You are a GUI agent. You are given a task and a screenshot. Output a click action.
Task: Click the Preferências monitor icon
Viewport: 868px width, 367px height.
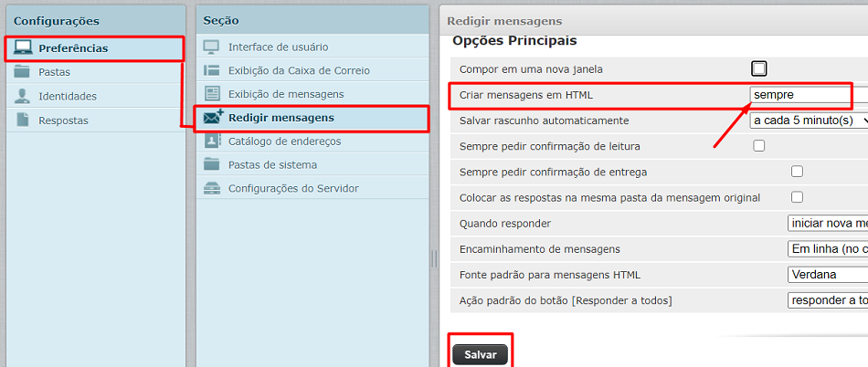click(23, 47)
